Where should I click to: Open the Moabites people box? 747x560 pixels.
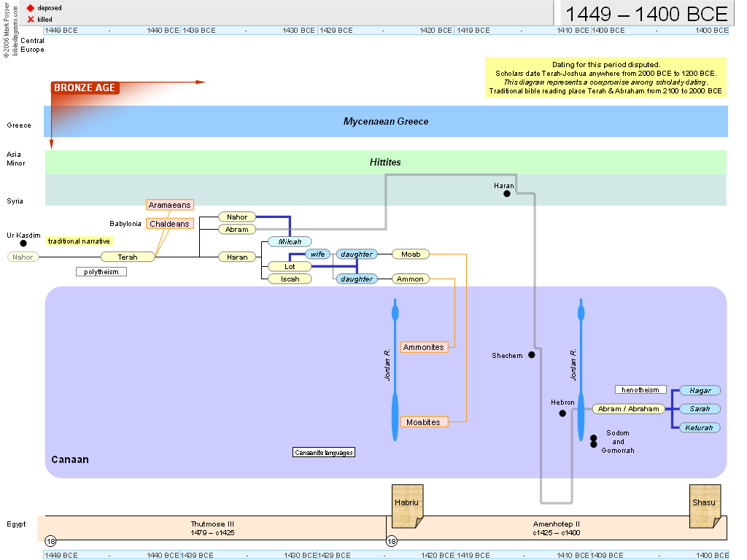(x=423, y=421)
